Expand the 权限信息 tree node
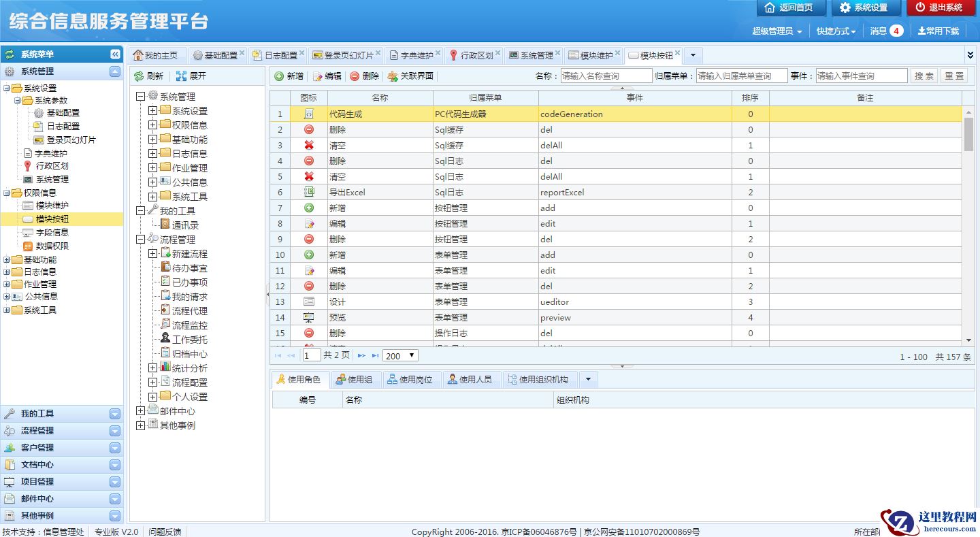Image resolution: width=980 pixels, height=537 pixels. click(152, 125)
